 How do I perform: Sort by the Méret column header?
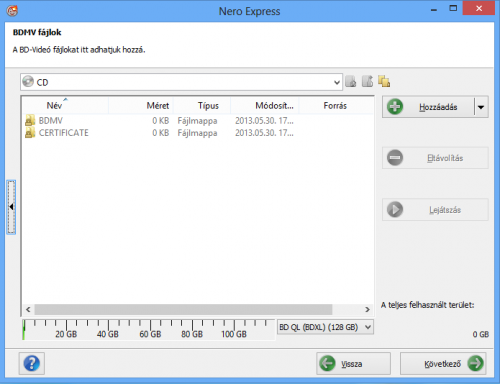point(141,106)
